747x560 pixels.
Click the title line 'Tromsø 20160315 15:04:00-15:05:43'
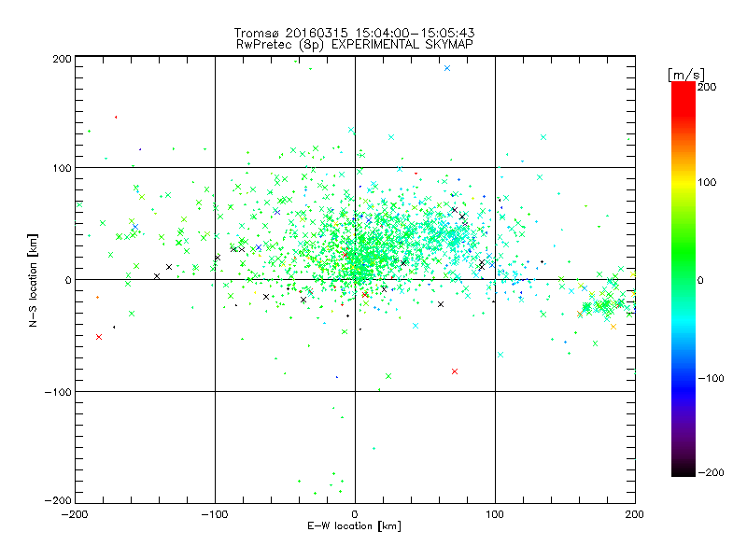click(x=354, y=33)
